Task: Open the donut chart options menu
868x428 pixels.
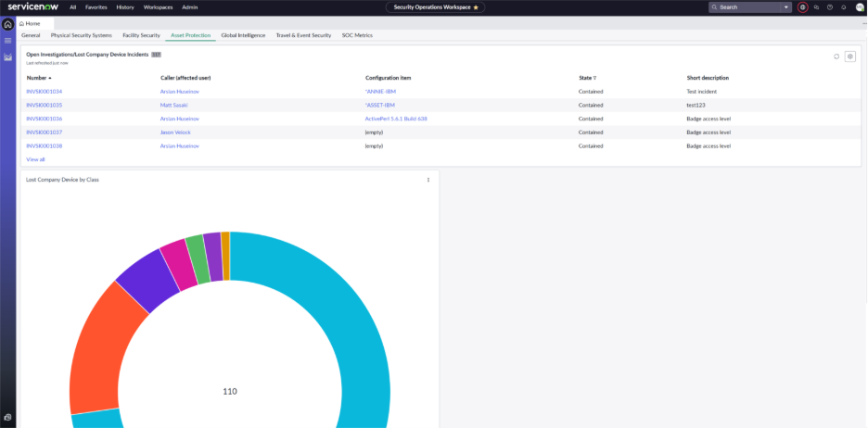Action: point(428,180)
